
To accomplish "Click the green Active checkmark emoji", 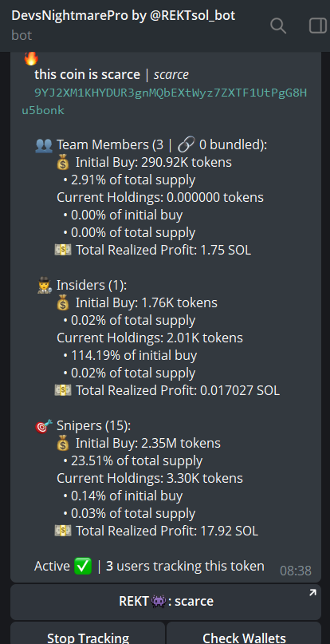I will click(x=83, y=567).
